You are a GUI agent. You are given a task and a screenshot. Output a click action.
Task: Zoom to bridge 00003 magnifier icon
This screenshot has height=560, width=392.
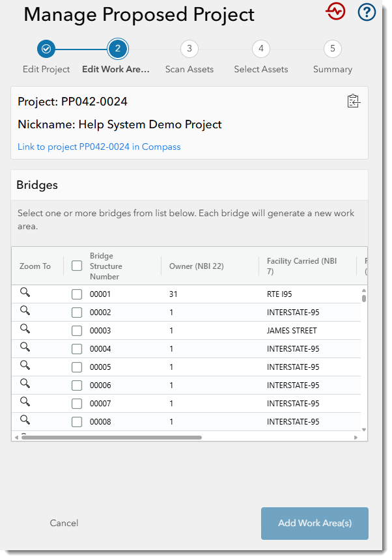click(25, 329)
